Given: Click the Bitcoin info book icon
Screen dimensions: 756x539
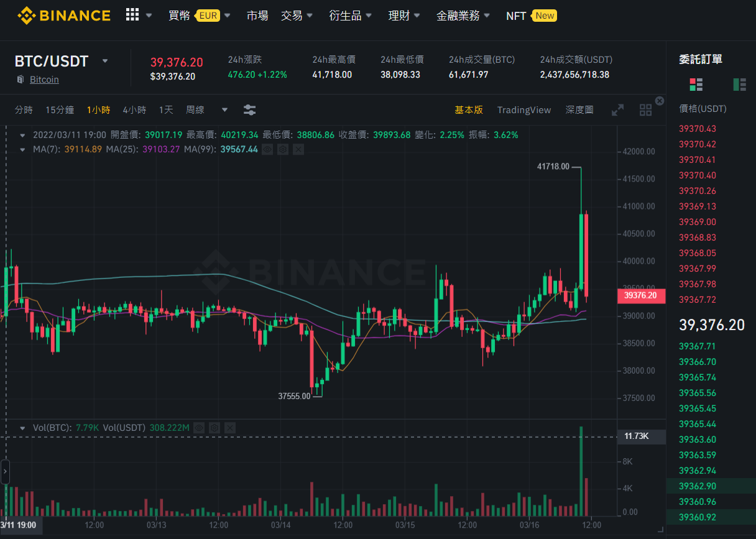Looking at the screenshot, I should [20, 80].
